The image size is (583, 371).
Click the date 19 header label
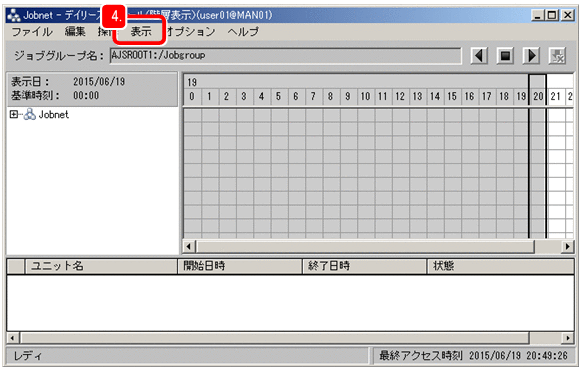(192, 82)
